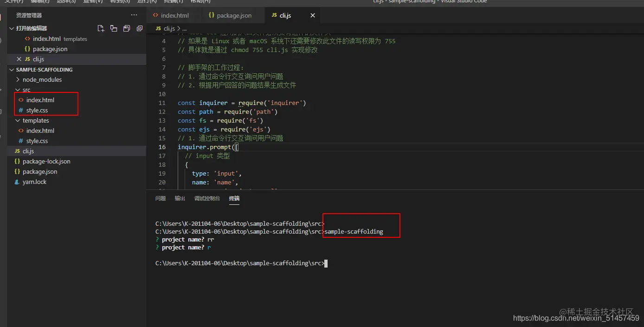Click code line const inquirer = require('inquirer')

click(242, 103)
